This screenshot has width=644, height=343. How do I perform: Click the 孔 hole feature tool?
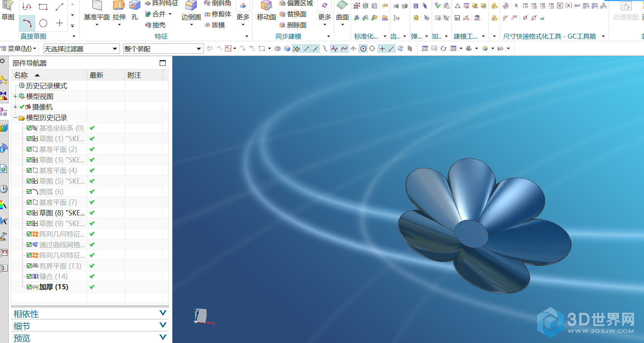point(135,11)
